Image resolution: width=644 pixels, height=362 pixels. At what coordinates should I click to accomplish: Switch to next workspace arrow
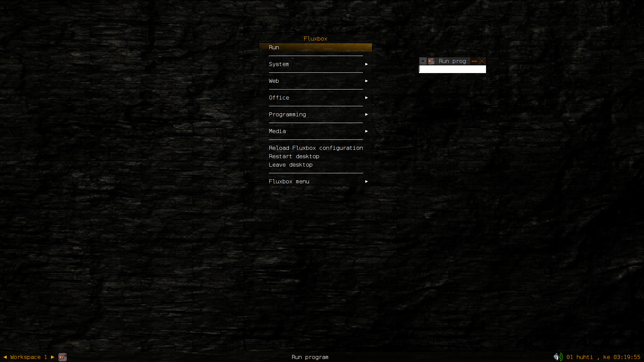click(52, 357)
